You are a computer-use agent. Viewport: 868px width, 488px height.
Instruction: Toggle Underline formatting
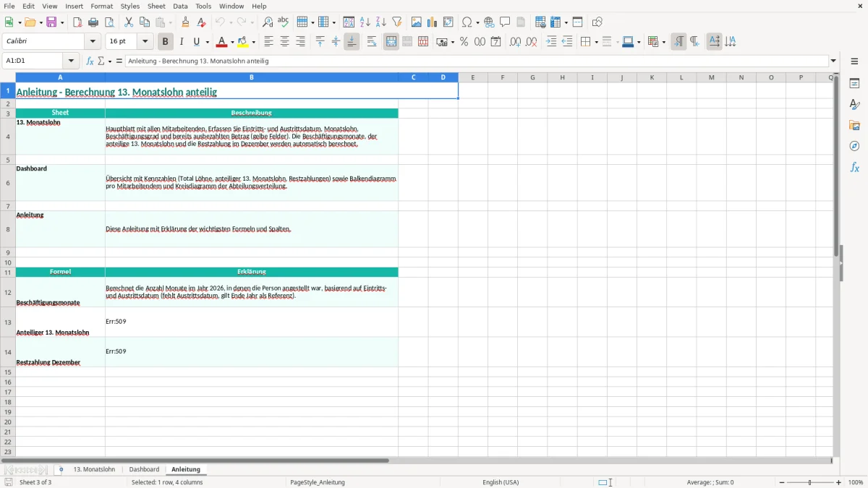(197, 42)
